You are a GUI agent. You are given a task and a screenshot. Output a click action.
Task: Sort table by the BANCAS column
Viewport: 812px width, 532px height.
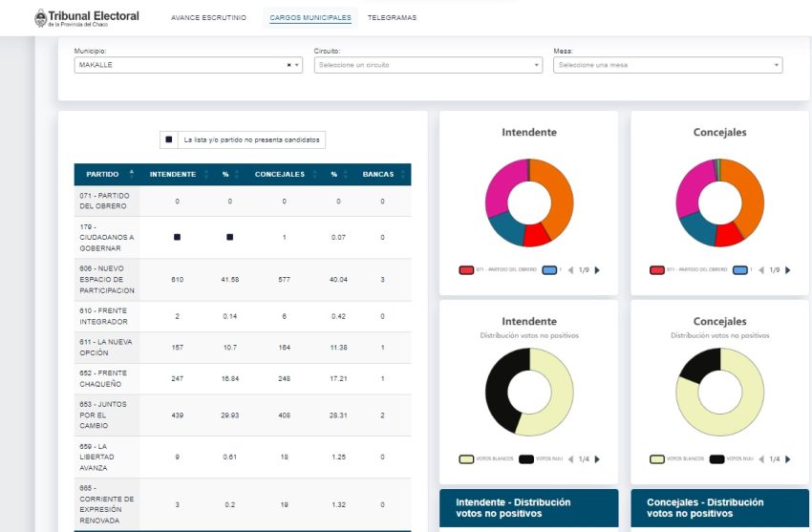pos(378,175)
